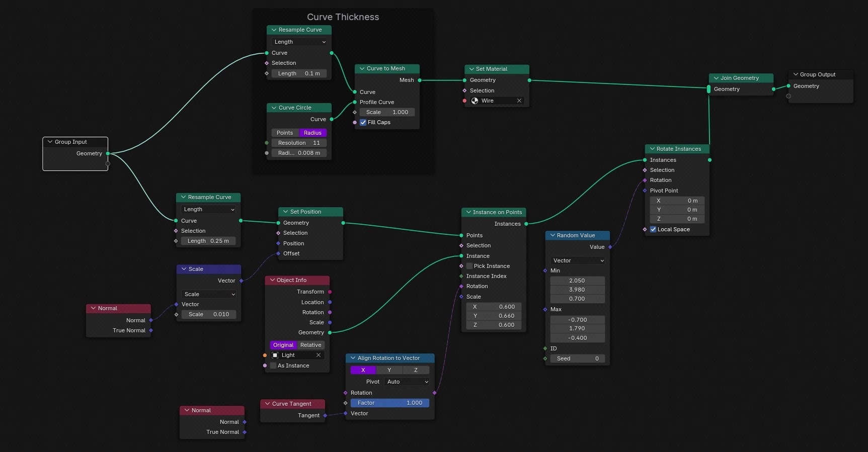
Task: Click the Instance on Points Instance Index socket
Action: (x=461, y=276)
